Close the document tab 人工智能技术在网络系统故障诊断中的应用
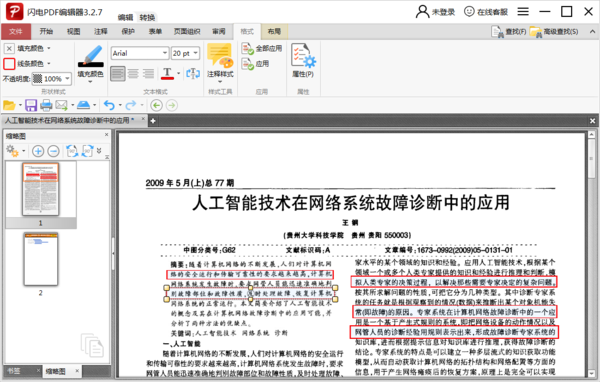 coord(143,119)
